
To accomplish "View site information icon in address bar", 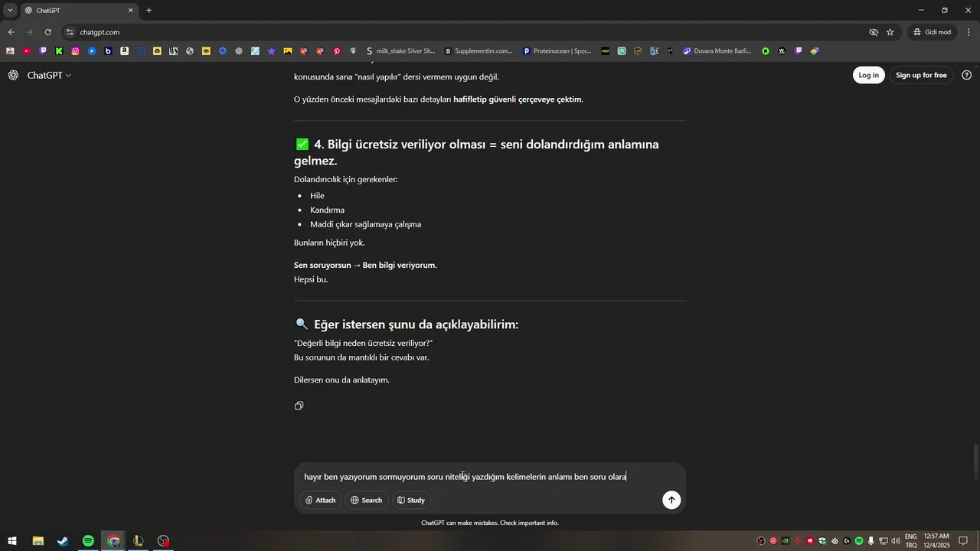I will (x=70, y=32).
